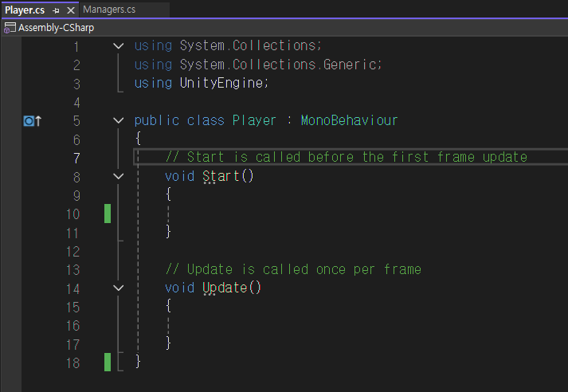Collapse the using directives block
Image resolution: width=568 pixels, height=392 pixels.
click(119, 45)
